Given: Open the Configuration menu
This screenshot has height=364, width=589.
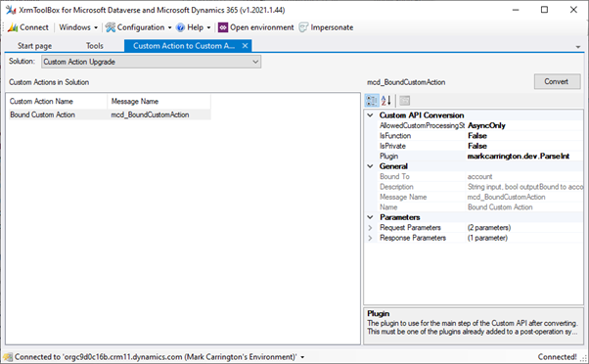Looking at the screenshot, I should [138, 27].
